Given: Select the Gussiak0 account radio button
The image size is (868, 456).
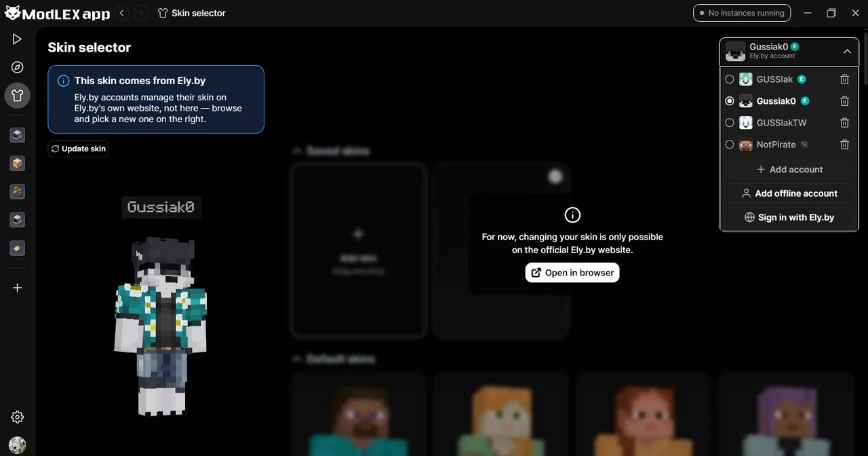Looking at the screenshot, I should [x=730, y=101].
